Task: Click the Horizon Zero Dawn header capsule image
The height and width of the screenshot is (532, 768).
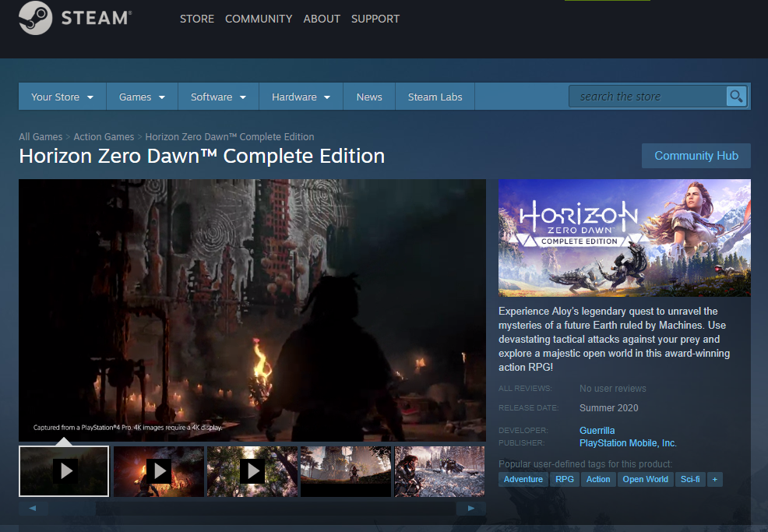Action: click(x=625, y=238)
